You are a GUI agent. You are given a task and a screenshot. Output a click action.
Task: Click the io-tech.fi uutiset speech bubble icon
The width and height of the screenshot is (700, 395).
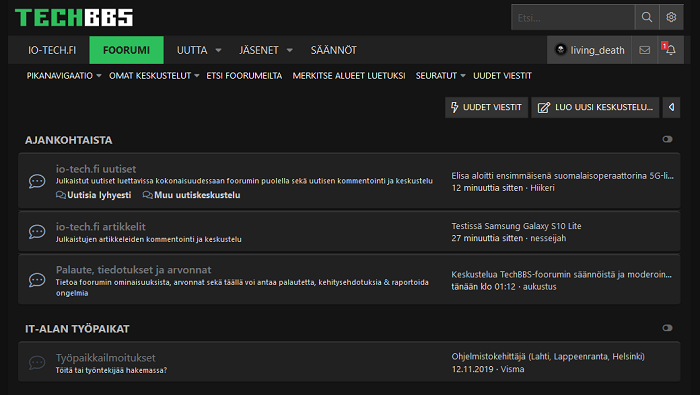click(x=37, y=181)
